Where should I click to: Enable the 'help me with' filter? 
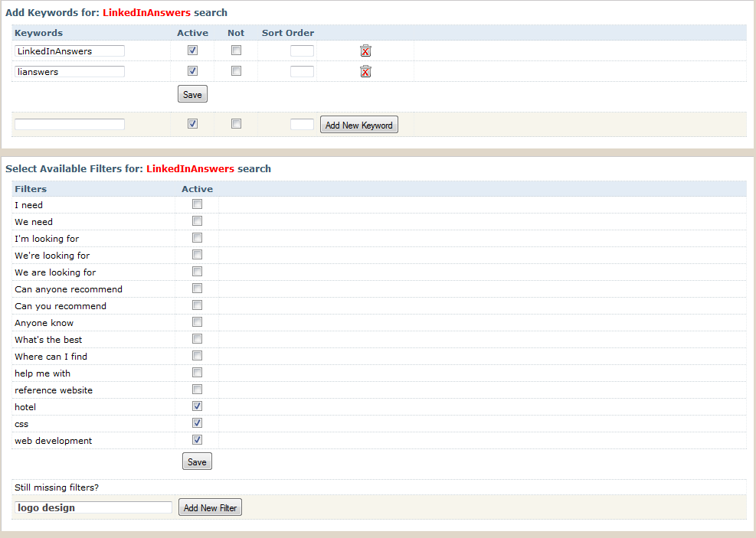pyautogui.click(x=197, y=373)
